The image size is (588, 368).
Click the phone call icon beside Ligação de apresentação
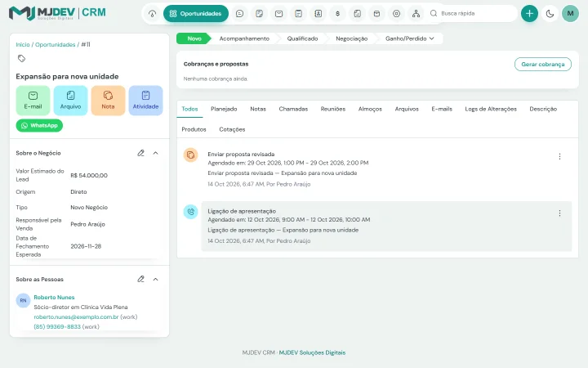[190, 212]
